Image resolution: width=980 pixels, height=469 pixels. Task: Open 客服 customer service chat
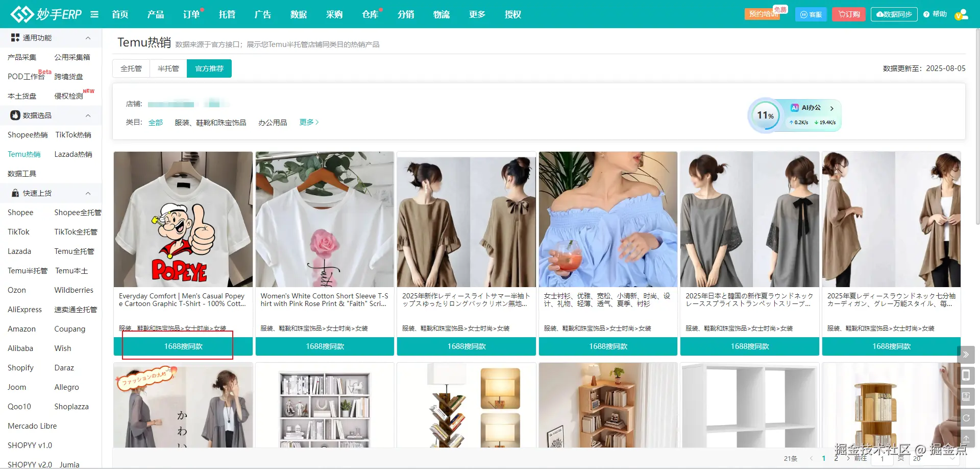coord(811,14)
